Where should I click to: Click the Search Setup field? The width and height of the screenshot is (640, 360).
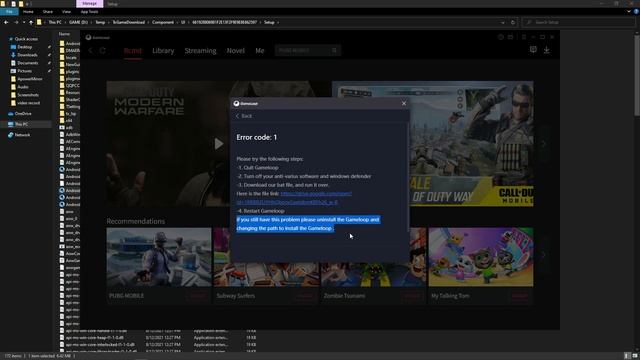pyautogui.click(x=578, y=22)
